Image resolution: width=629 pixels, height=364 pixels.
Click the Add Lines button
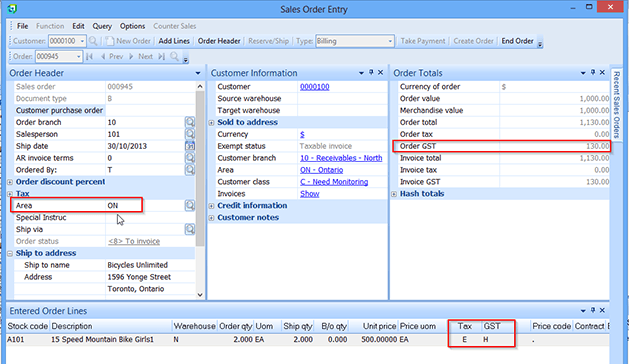pos(174,41)
